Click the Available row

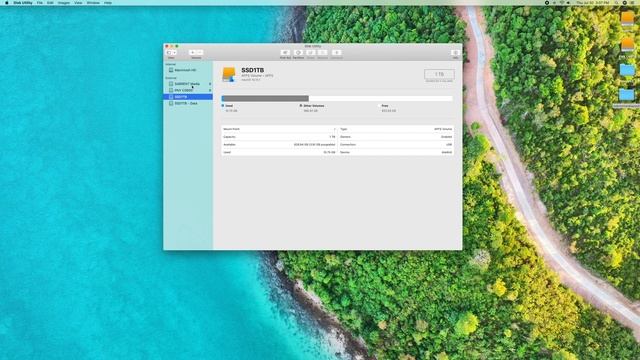tap(279, 144)
